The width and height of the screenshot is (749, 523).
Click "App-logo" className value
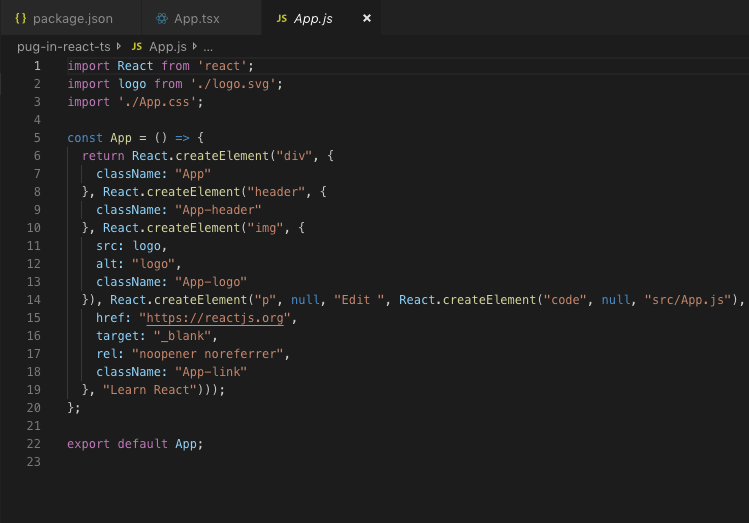211,282
